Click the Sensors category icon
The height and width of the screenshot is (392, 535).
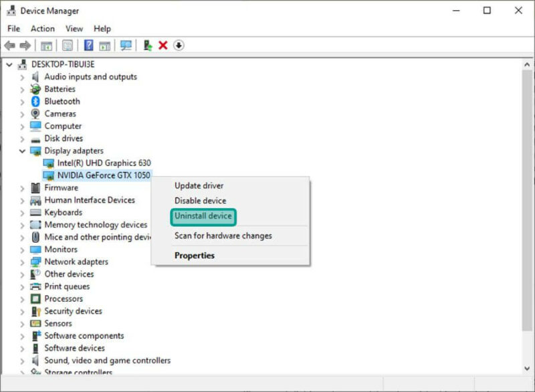coord(35,323)
